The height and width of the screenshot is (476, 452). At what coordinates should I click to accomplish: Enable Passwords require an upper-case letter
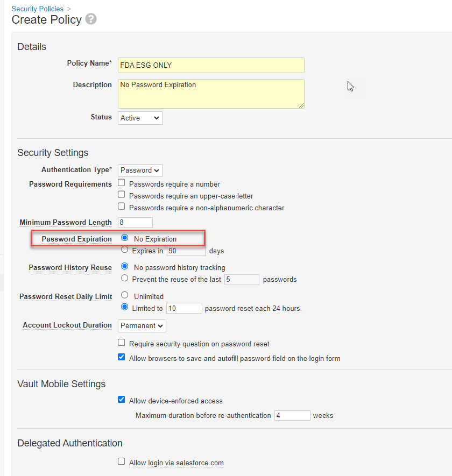pos(122,195)
